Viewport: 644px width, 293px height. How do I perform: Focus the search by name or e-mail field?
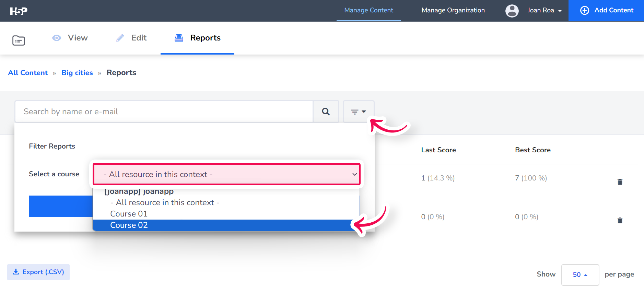pos(164,112)
